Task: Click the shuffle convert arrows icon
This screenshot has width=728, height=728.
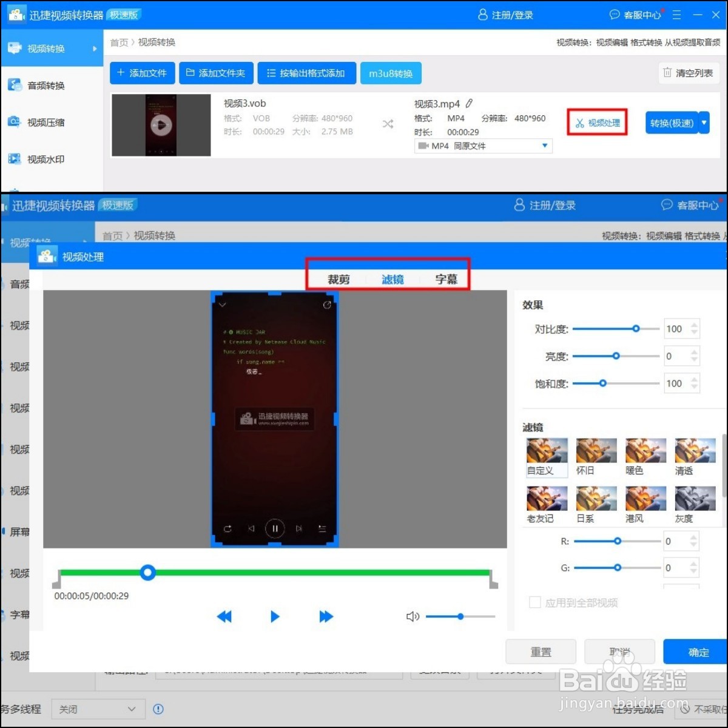Action: 388,124
